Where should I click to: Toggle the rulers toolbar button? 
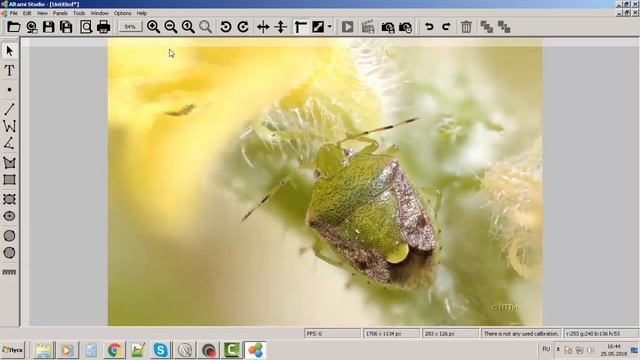tap(301, 27)
